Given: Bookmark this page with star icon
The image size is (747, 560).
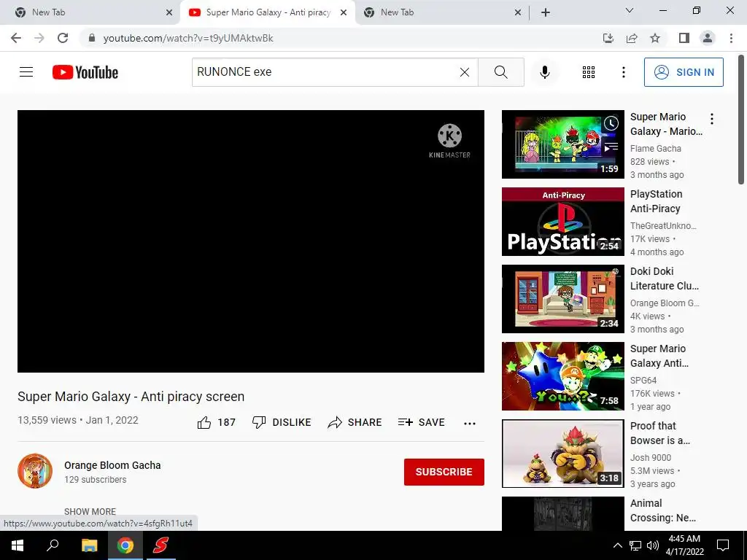Looking at the screenshot, I should [655, 38].
